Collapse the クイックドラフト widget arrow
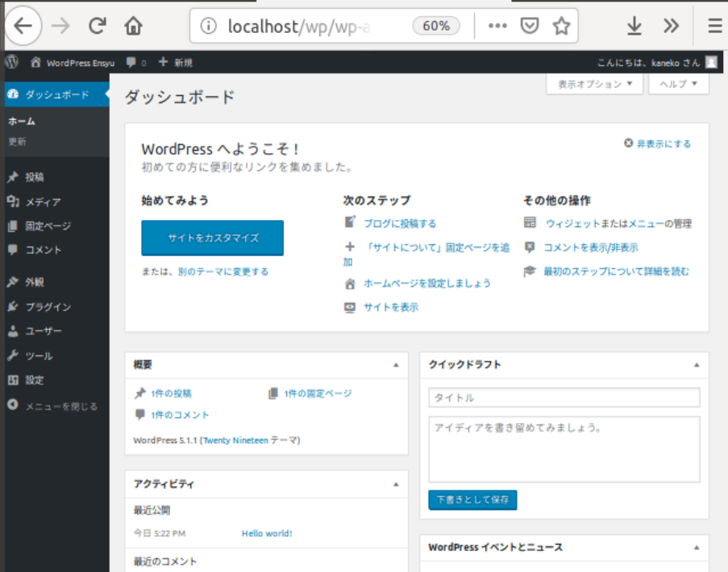 [x=697, y=365]
